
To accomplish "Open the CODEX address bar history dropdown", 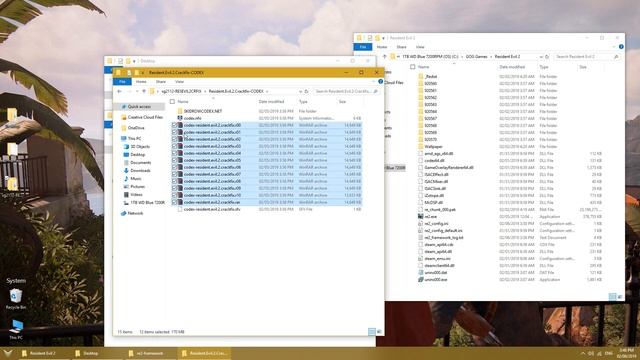I will [x=300, y=91].
